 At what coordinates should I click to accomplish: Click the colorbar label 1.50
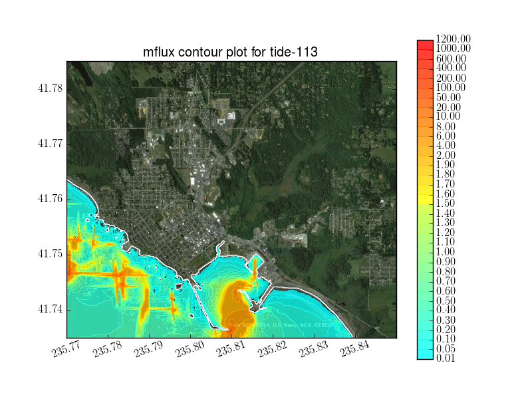pyautogui.click(x=446, y=203)
